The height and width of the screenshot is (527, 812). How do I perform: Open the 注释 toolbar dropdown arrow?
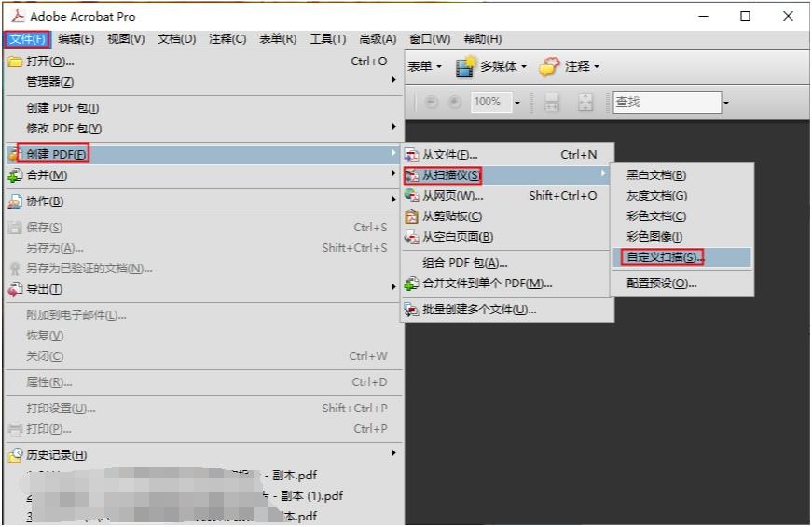click(x=597, y=67)
